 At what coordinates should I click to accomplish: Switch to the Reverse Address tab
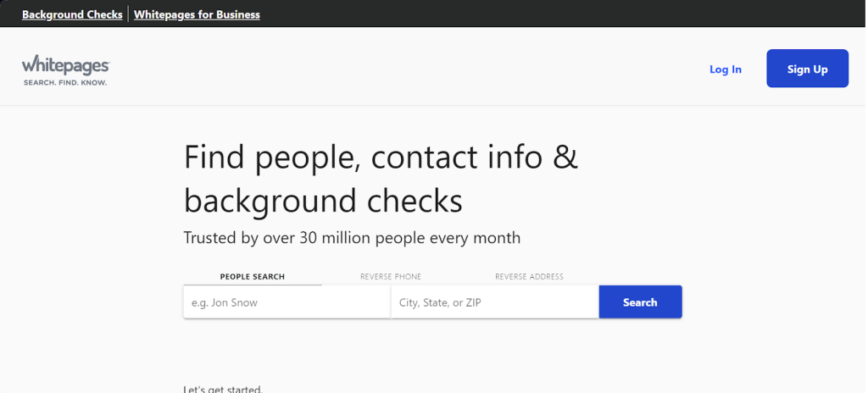529,277
